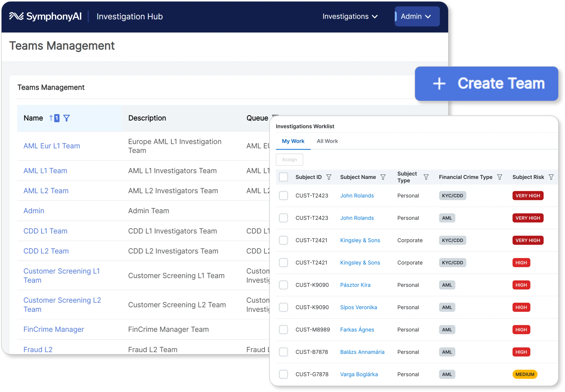
Task: Open the Subject Type filter icon
Action: pos(426,177)
